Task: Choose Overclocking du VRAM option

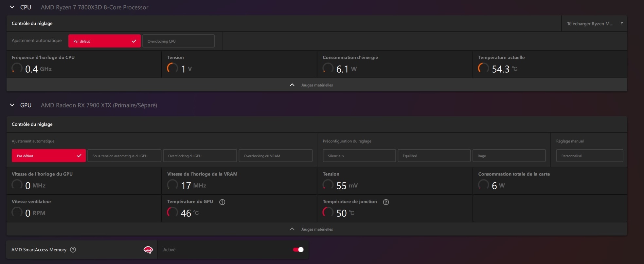Action: pos(276,156)
